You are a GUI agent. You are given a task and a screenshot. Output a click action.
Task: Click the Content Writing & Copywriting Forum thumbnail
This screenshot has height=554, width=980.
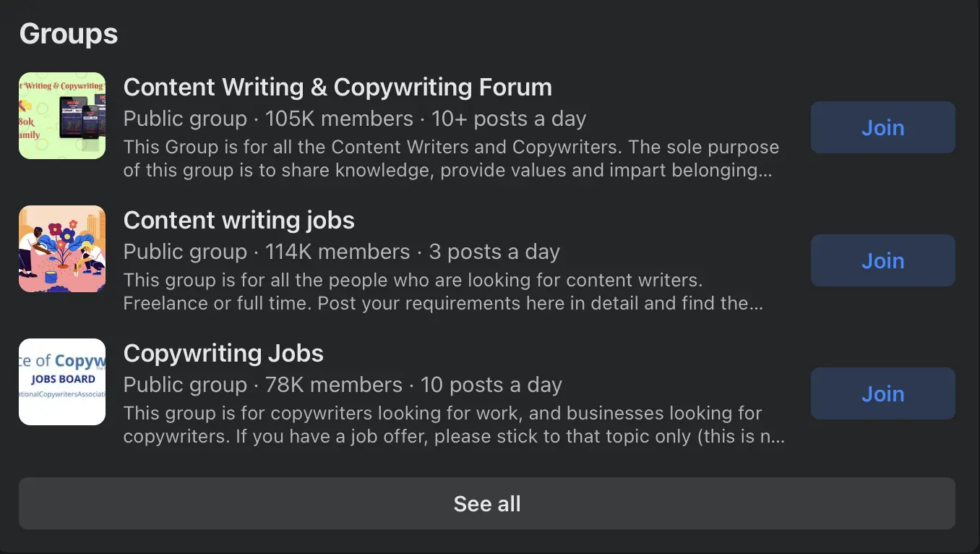pyautogui.click(x=62, y=116)
